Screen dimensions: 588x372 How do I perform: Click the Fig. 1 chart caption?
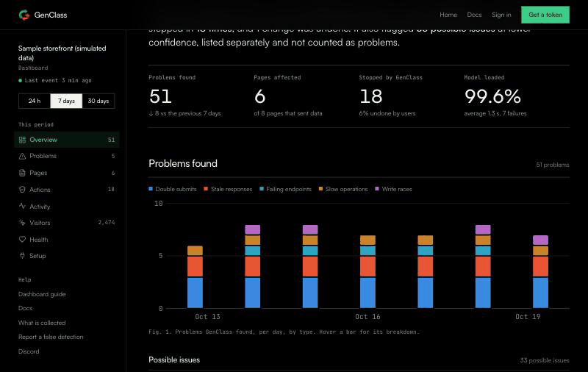coord(284,332)
